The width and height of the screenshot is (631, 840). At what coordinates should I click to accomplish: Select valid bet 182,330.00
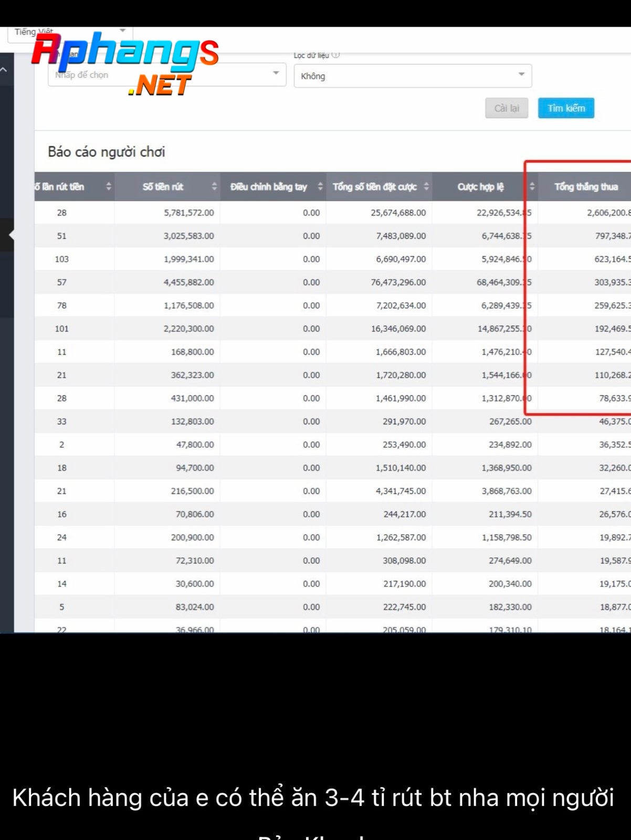tap(510, 606)
